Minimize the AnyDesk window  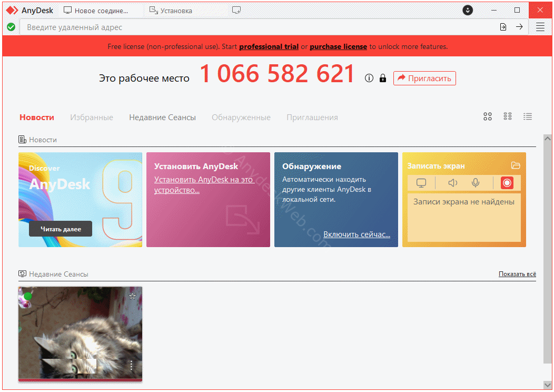(x=494, y=10)
